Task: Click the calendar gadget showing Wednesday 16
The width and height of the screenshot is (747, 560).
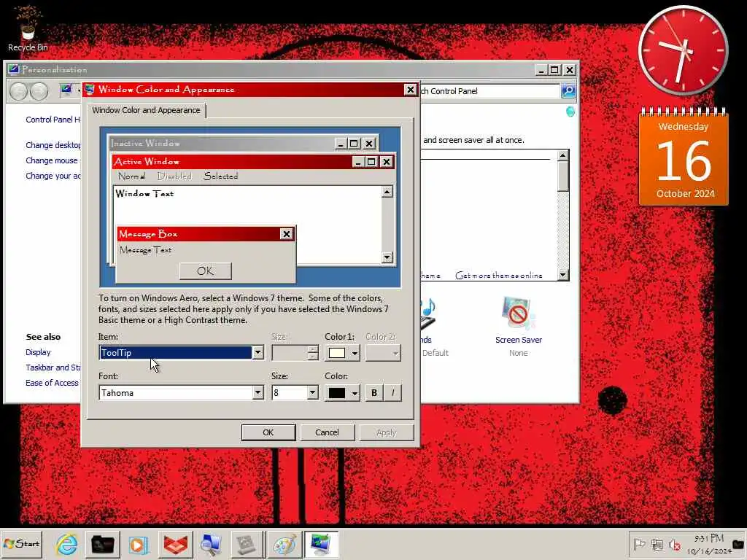Action: tap(684, 157)
